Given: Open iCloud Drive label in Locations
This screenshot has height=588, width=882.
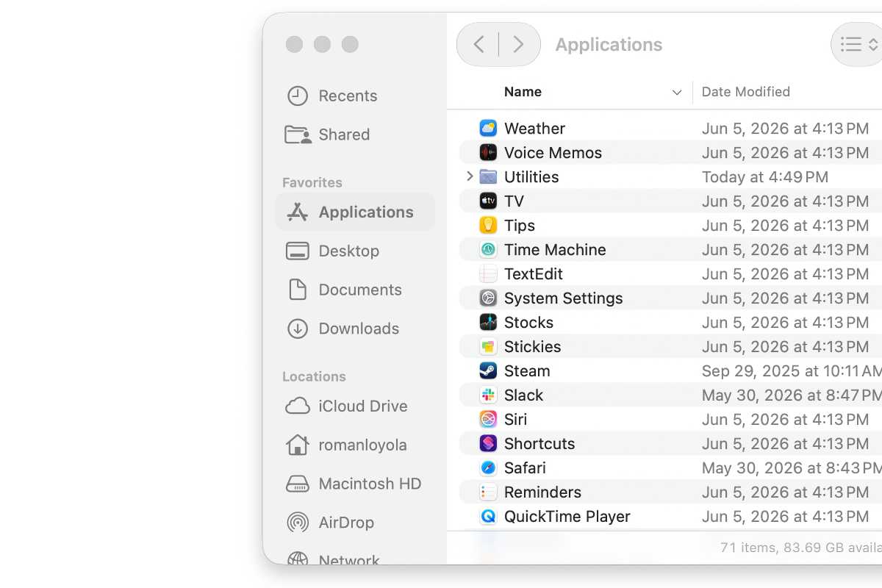Looking at the screenshot, I should click(x=363, y=406).
